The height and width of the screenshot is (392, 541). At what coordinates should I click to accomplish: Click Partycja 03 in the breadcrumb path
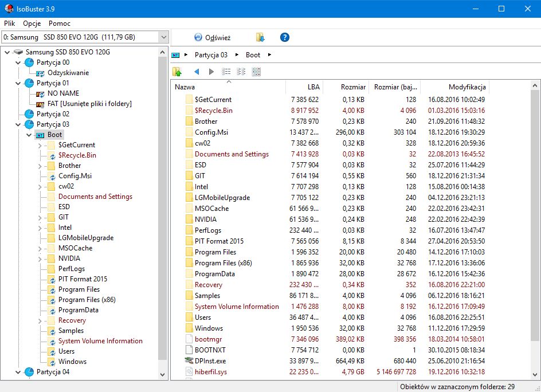211,55
